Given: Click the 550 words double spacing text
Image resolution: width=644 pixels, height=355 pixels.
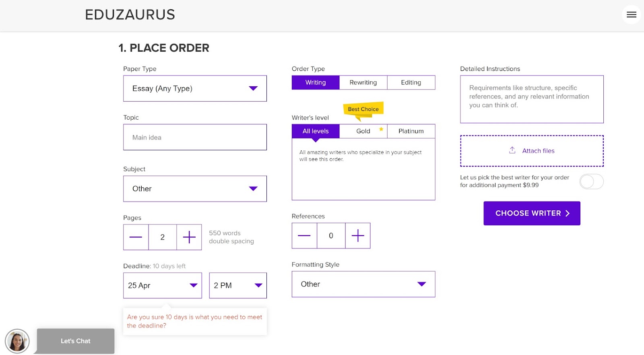Looking at the screenshot, I should (x=231, y=237).
